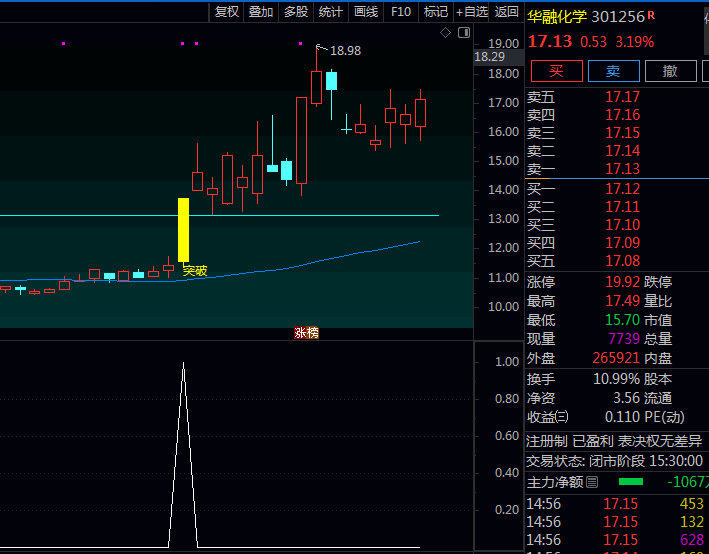Image resolution: width=709 pixels, height=554 pixels.
Task: Click stock code 301256
Action: pos(618,17)
